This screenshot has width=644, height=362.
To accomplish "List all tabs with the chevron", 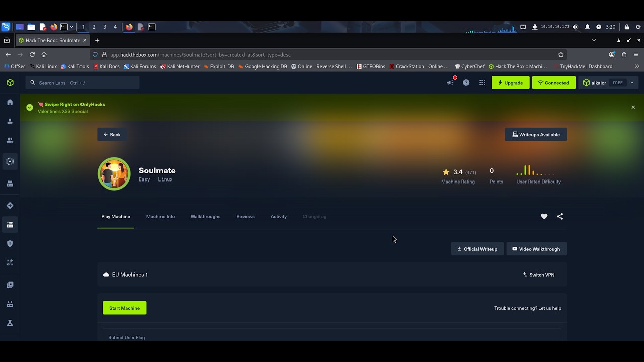I will [x=594, y=40].
